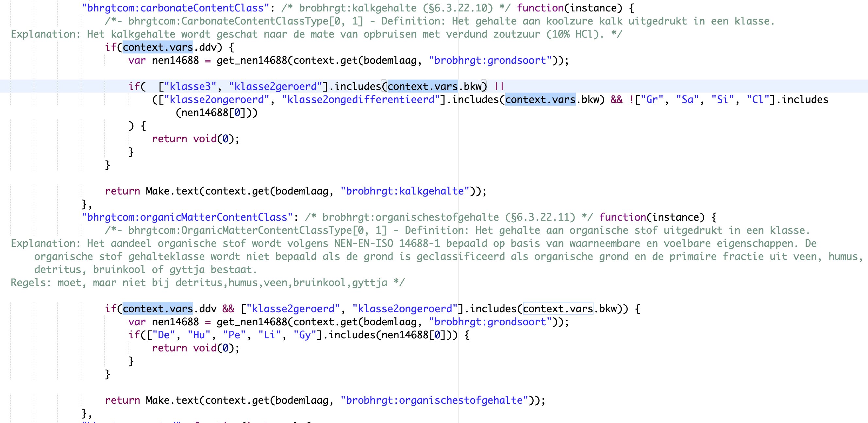Viewport: 868px width, 423px height.
Task: Click the "bhrgtcom:carbonateContentClass" key string
Action: [x=175, y=8]
